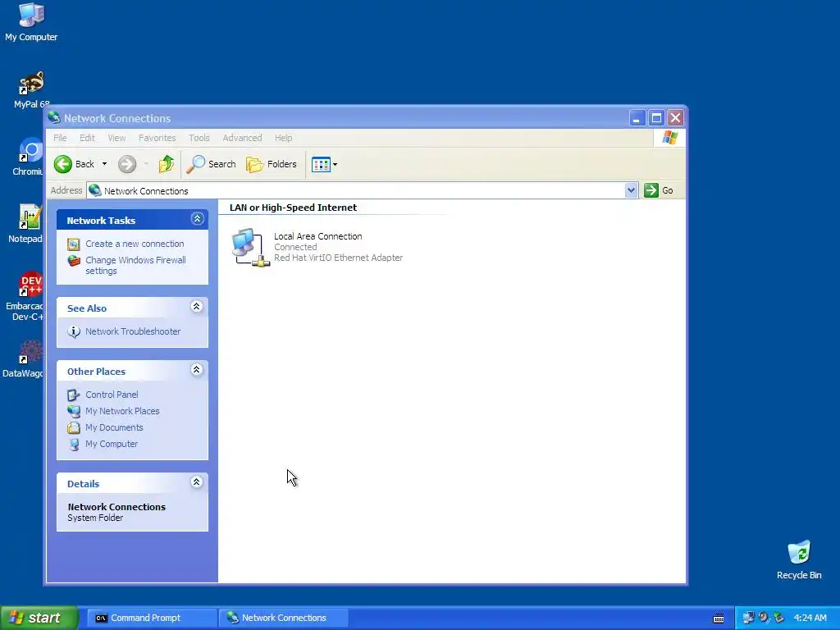Click the Network Connections title bar icon

[53, 117]
